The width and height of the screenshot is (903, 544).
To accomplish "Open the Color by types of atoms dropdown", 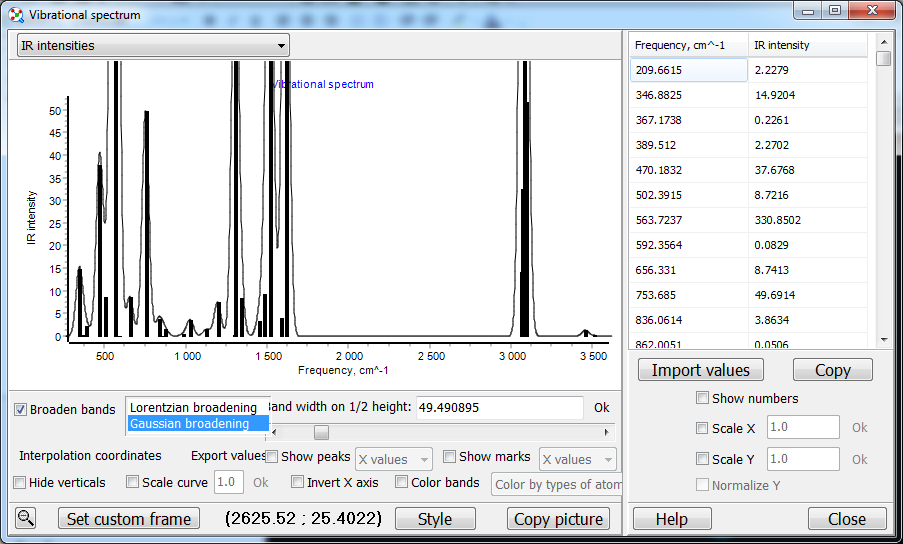I will 557,484.
